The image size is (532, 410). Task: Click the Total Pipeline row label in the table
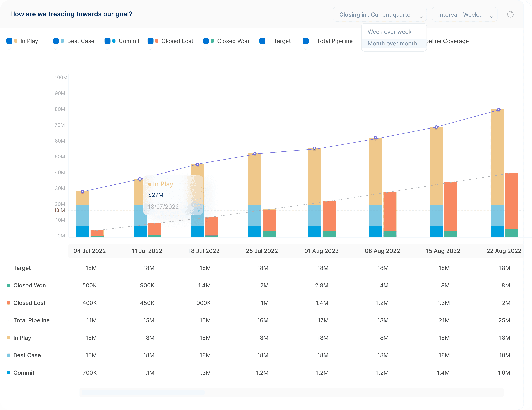pos(31,320)
